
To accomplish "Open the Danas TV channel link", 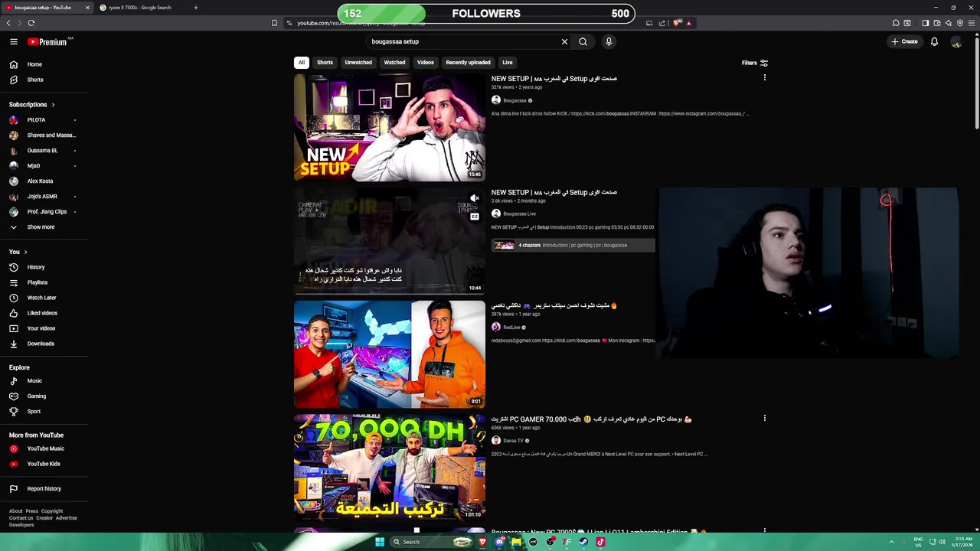I will point(513,441).
